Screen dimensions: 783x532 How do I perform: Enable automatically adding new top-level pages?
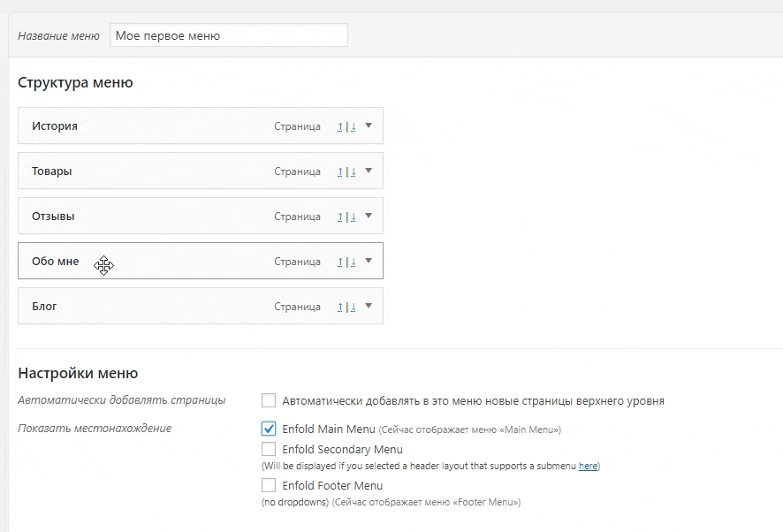[269, 400]
